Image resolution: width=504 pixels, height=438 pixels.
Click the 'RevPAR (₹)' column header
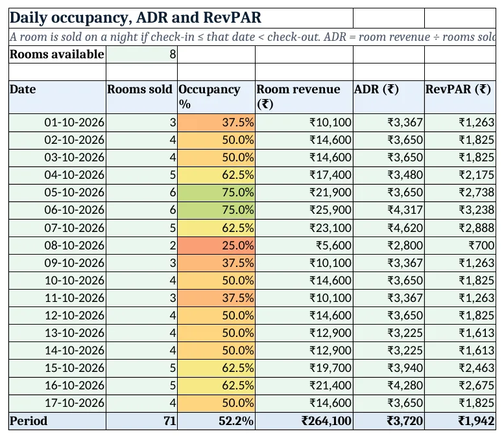pos(460,97)
